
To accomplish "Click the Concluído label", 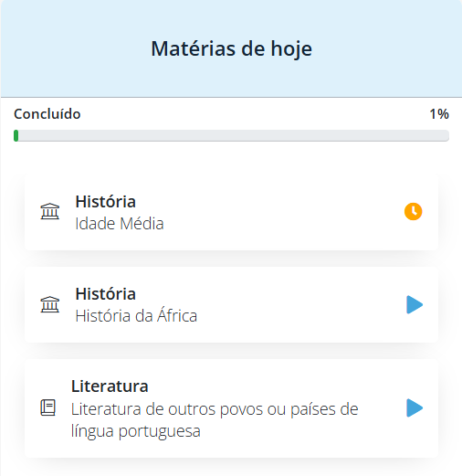I will click(x=47, y=114).
